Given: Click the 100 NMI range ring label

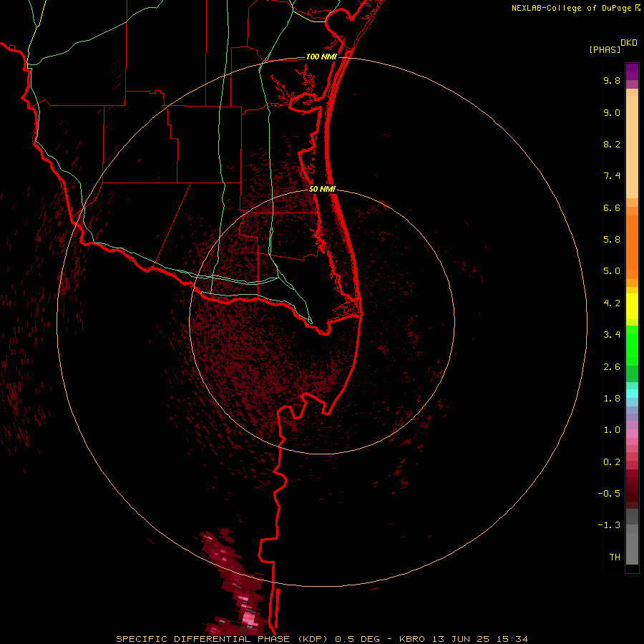Looking at the screenshot, I should tap(321, 57).
